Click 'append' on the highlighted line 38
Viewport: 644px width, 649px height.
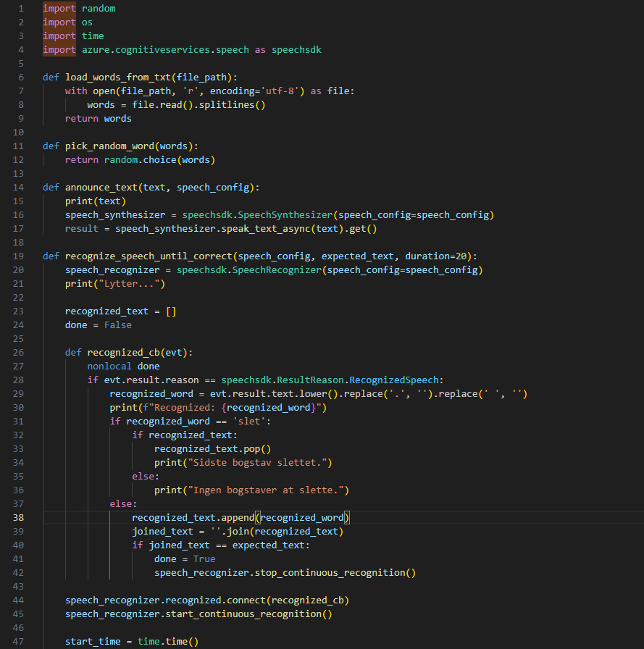tap(238, 517)
